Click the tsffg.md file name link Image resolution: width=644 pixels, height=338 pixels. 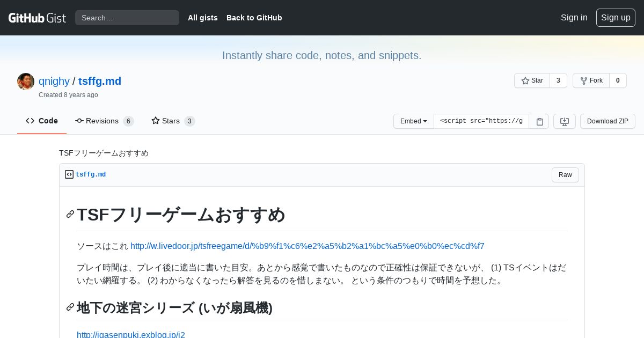point(91,174)
